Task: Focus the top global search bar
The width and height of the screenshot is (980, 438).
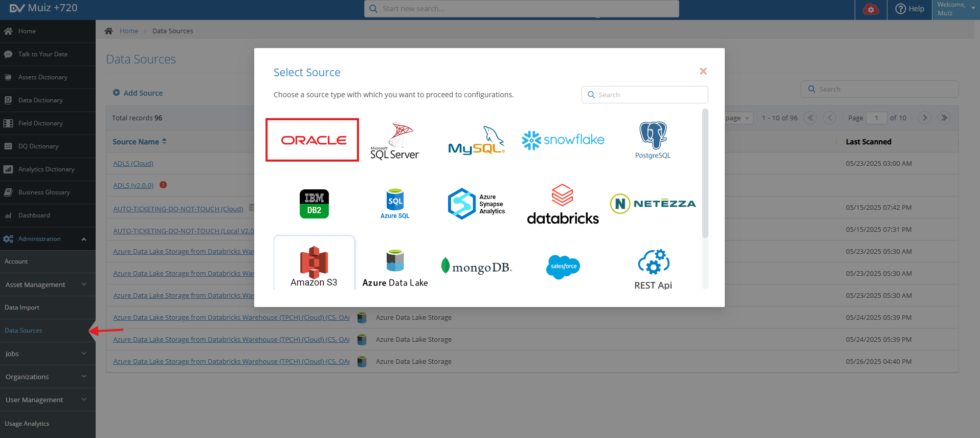Action: [521, 9]
